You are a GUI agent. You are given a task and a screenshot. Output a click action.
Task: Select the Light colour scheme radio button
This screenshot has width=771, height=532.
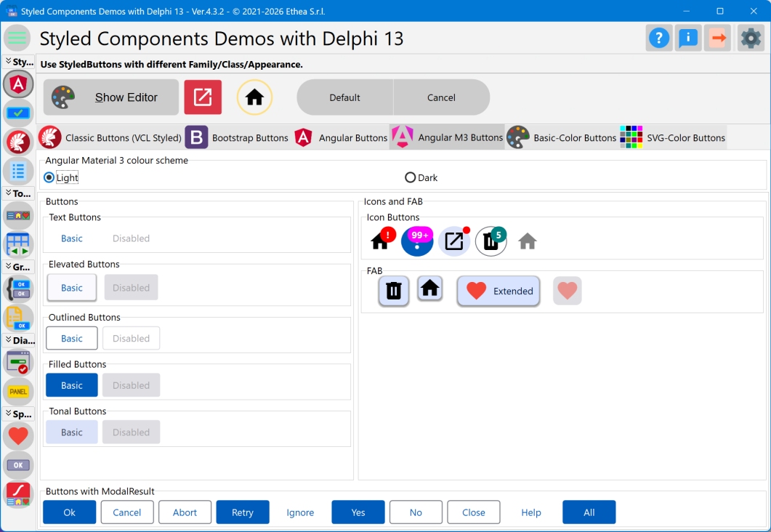click(60, 177)
